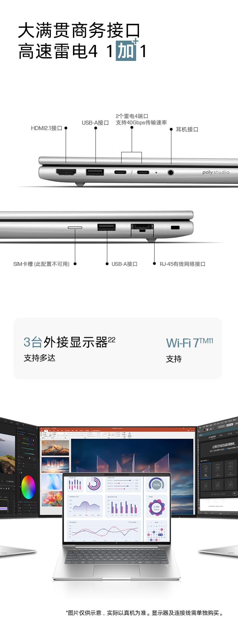Click the 70% donut chart on the laptop screen
This screenshot has height=644, width=238.
click(x=156, y=485)
